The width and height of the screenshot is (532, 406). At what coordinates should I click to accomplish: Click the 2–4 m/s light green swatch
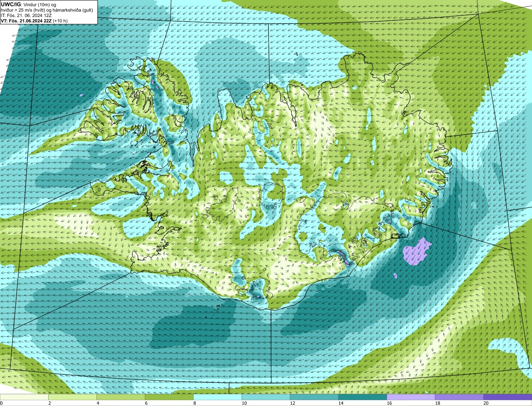(x=73, y=397)
